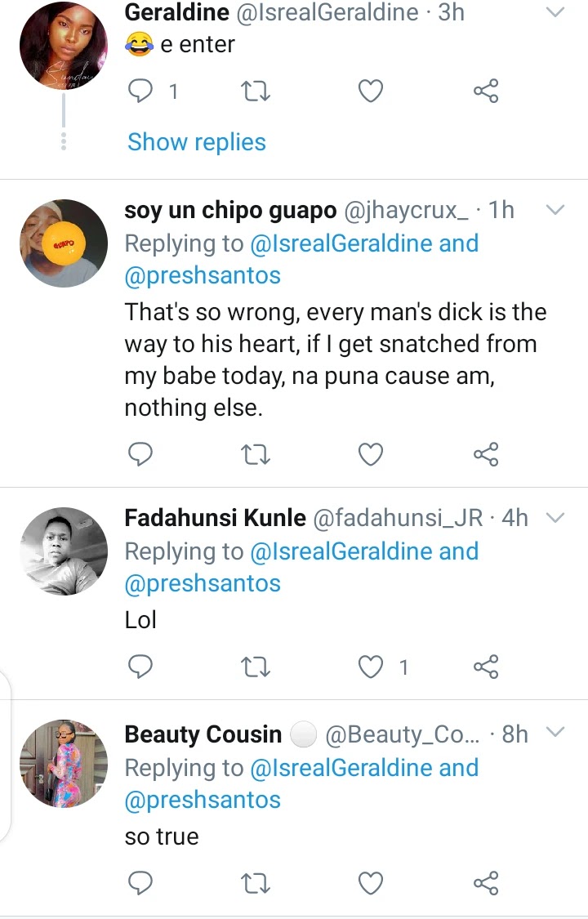Viewport: 588px width, 919px height.
Task: Reply to soy un chipo guapo's tweet
Action: (x=141, y=454)
